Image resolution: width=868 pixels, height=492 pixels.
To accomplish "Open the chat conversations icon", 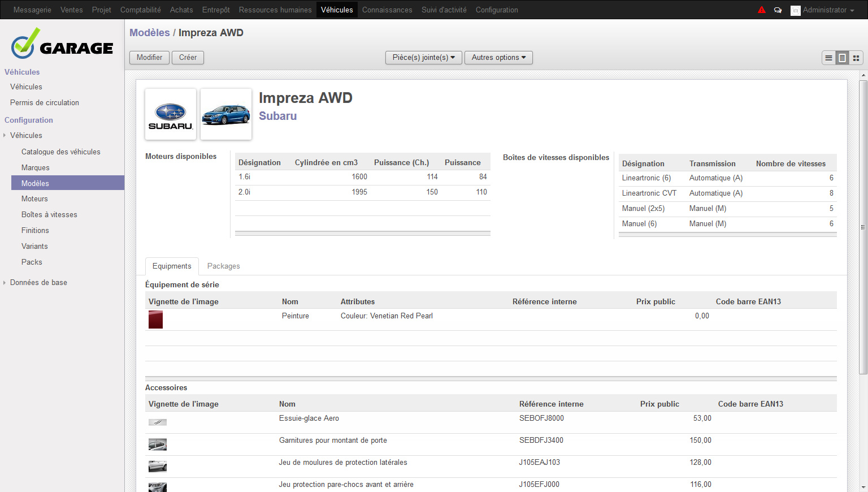I will coord(778,10).
